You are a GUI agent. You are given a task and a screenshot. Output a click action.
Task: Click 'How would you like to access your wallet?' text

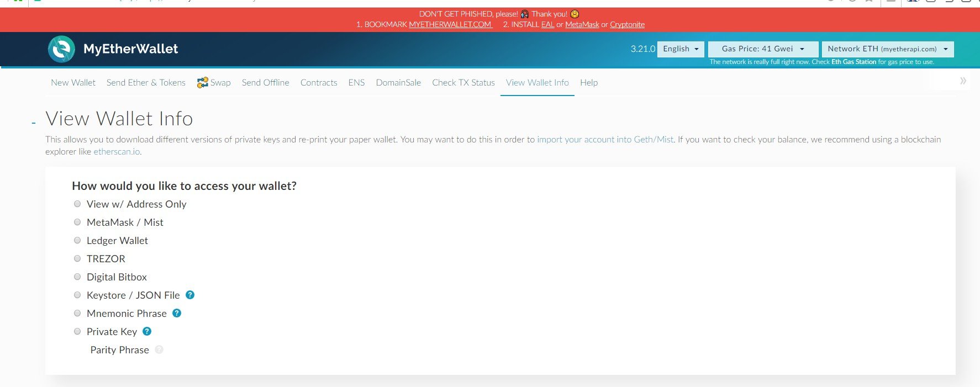point(184,186)
